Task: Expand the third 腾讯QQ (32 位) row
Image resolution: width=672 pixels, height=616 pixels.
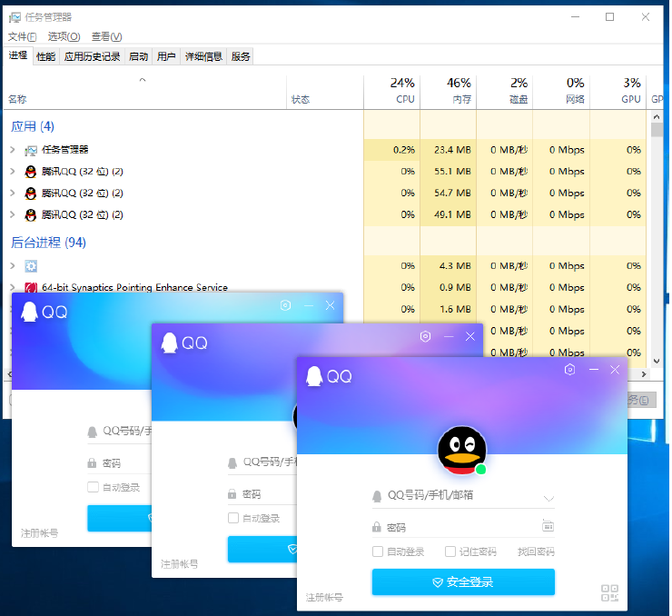Action: pyautogui.click(x=13, y=214)
